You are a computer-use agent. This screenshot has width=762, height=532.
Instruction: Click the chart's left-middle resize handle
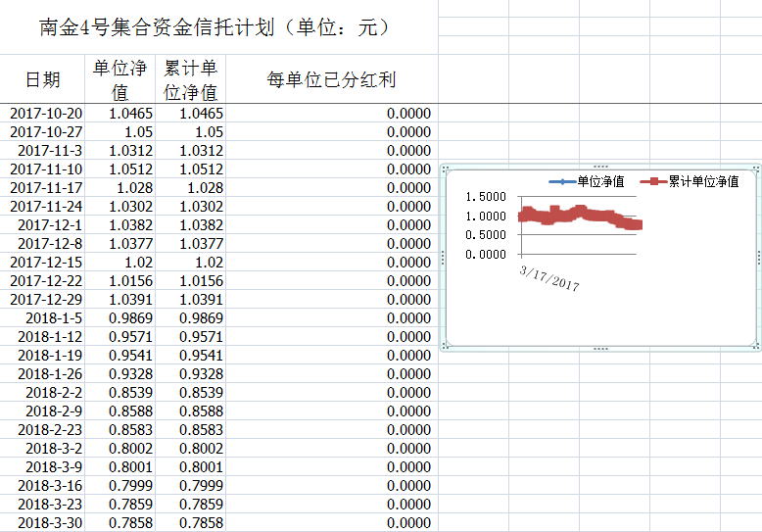(444, 257)
